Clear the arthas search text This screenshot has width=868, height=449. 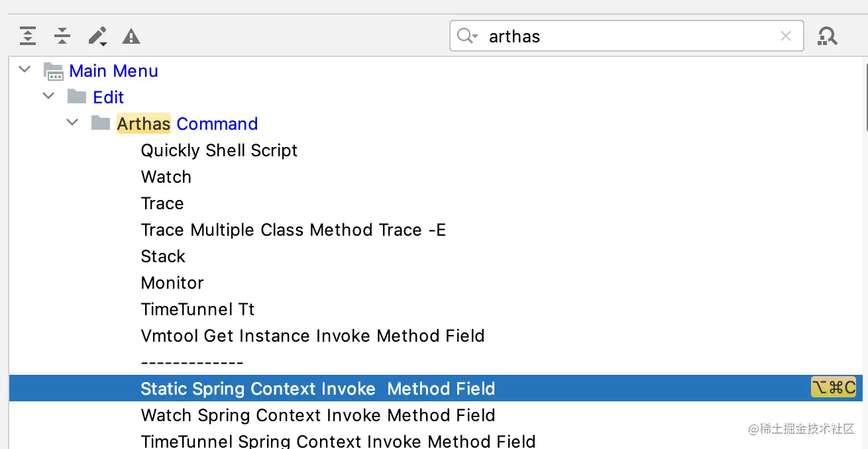tap(786, 36)
